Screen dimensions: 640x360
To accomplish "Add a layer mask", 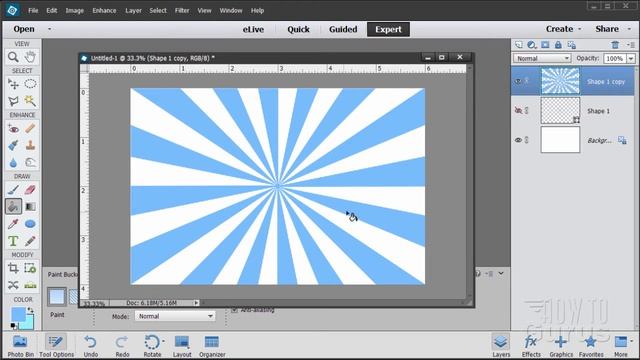I will point(545,45).
